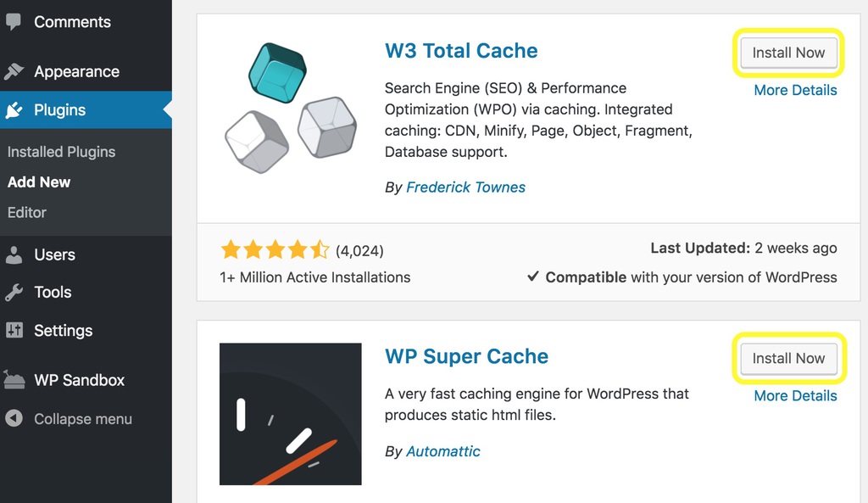Click the Collapse menu arrow icon
Viewport: 868px width, 503px height.
[x=14, y=418]
